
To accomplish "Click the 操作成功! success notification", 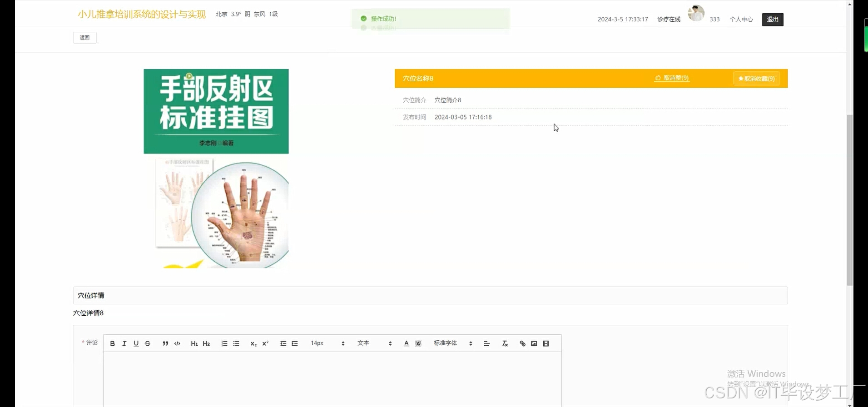I will 430,19.
